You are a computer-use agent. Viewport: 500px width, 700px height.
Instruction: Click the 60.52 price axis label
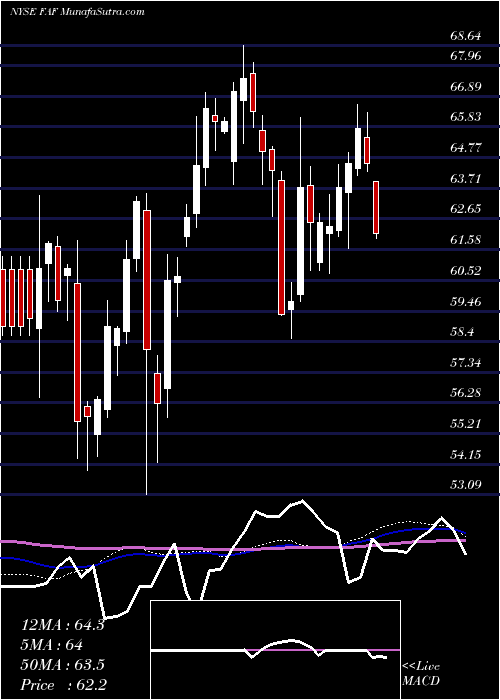[465, 271]
